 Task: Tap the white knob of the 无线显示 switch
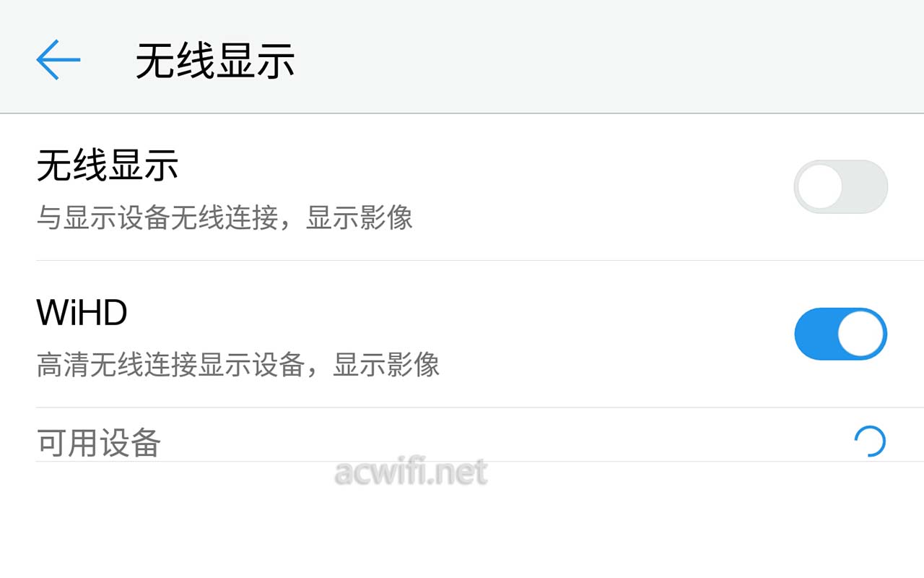820,186
